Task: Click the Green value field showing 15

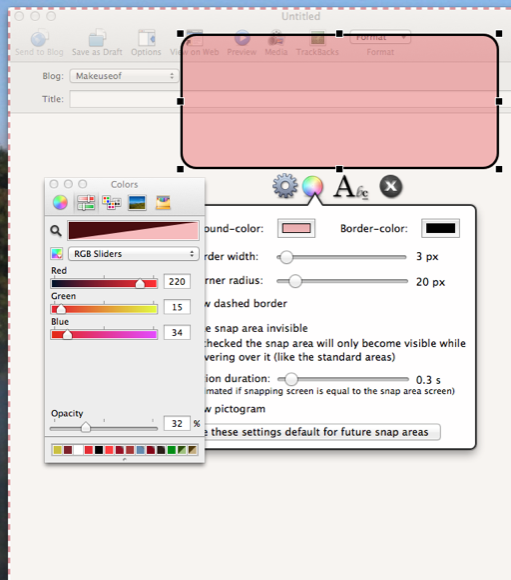Action: click(x=177, y=307)
